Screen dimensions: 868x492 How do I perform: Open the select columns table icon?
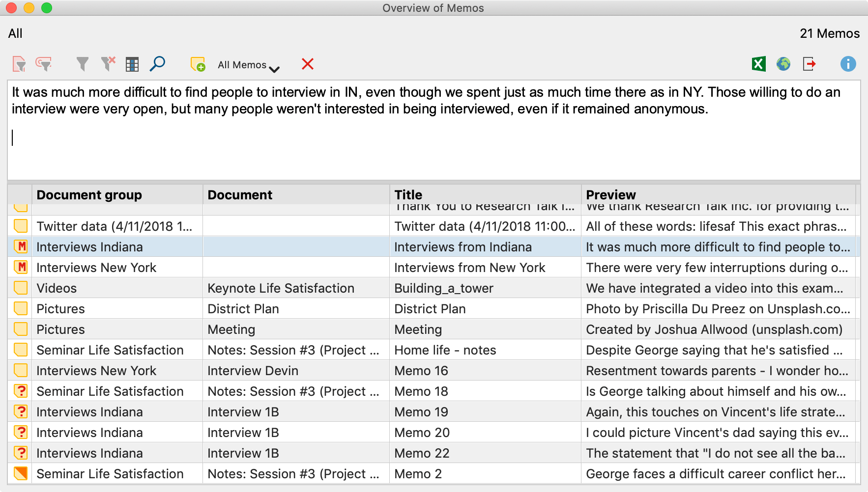point(132,64)
